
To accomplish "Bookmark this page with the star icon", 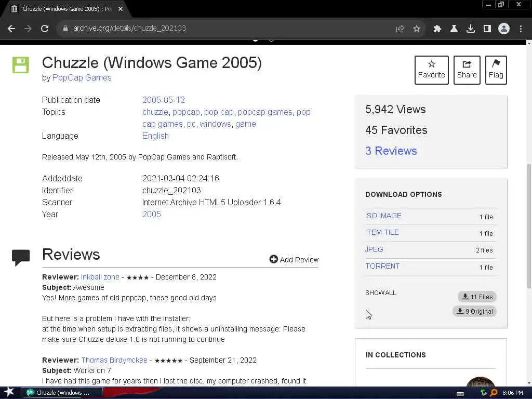I will click(417, 29).
